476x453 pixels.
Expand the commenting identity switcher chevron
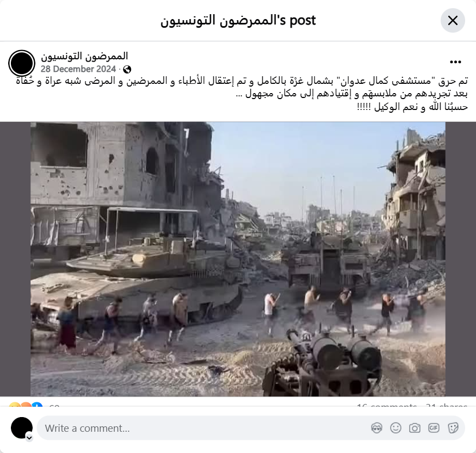pos(29,438)
